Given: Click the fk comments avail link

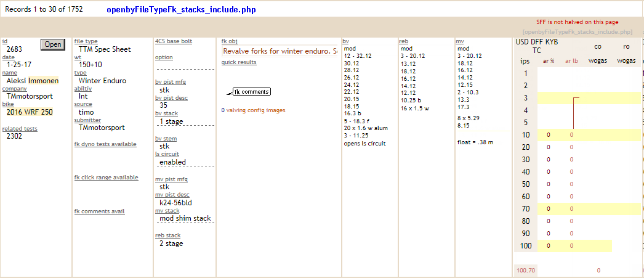Looking at the screenshot, I should [99, 211].
